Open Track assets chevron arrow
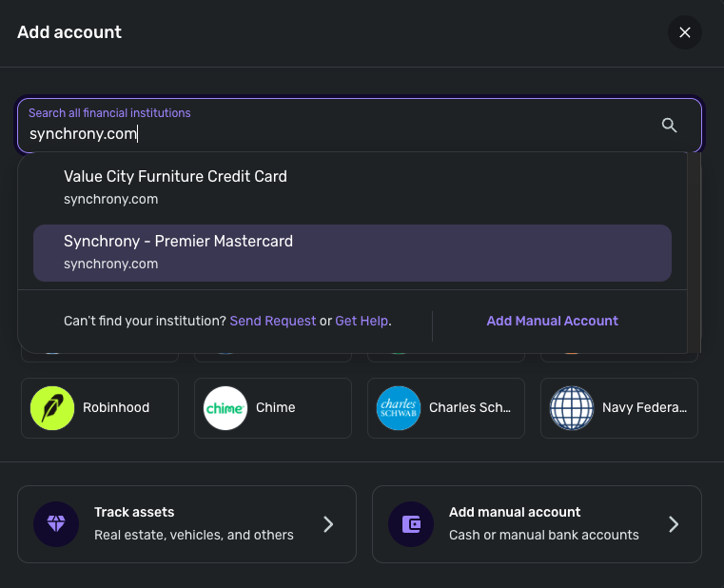Image resolution: width=724 pixels, height=588 pixels. coord(328,524)
